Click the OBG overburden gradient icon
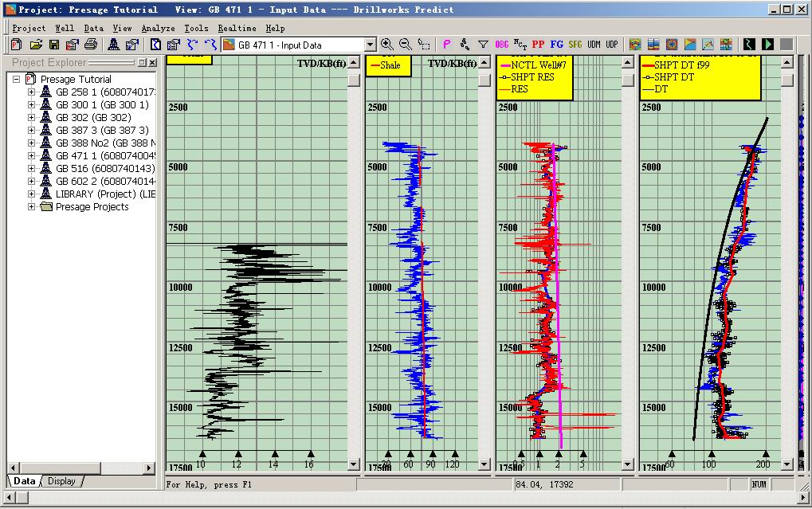Screen dimensions: 812x509 [x=502, y=45]
